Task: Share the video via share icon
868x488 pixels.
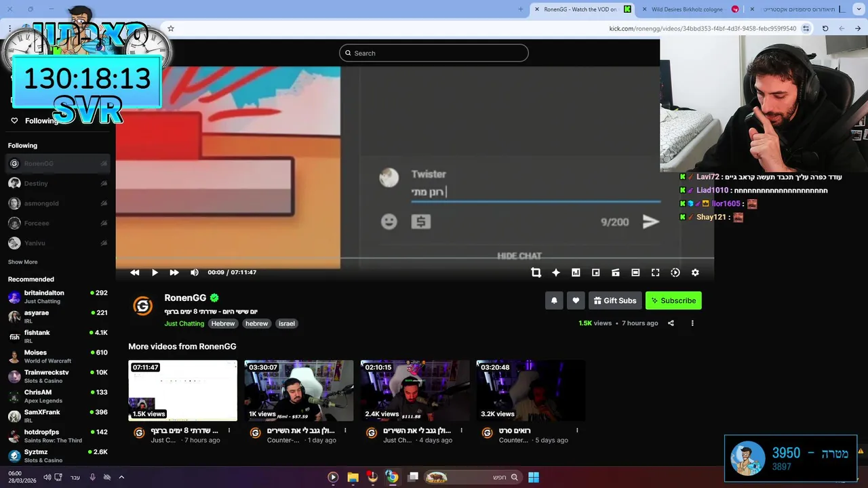Action: pos(671,323)
